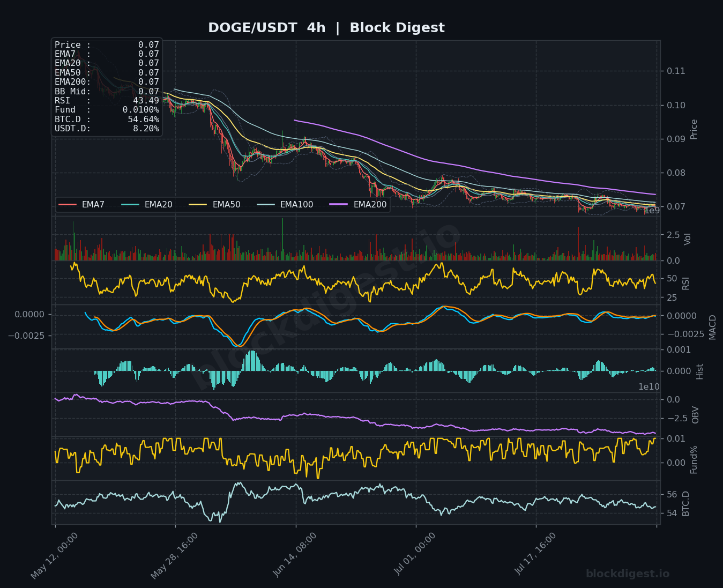This screenshot has width=723, height=588.
Task: Click the USDT.D value 8.20%
Action: pyautogui.click(x=146, y=129)
